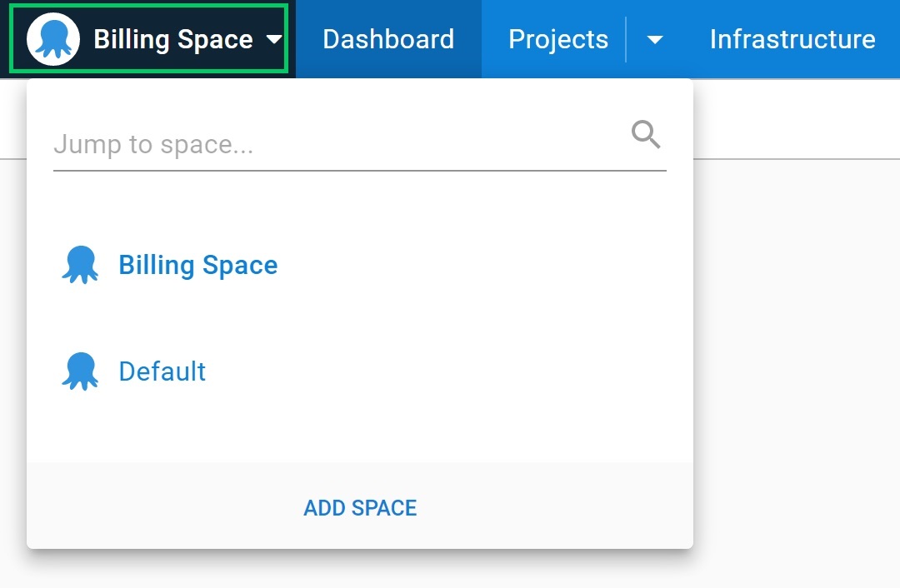Open the Dashboard menu item

[x=388, y=39]
